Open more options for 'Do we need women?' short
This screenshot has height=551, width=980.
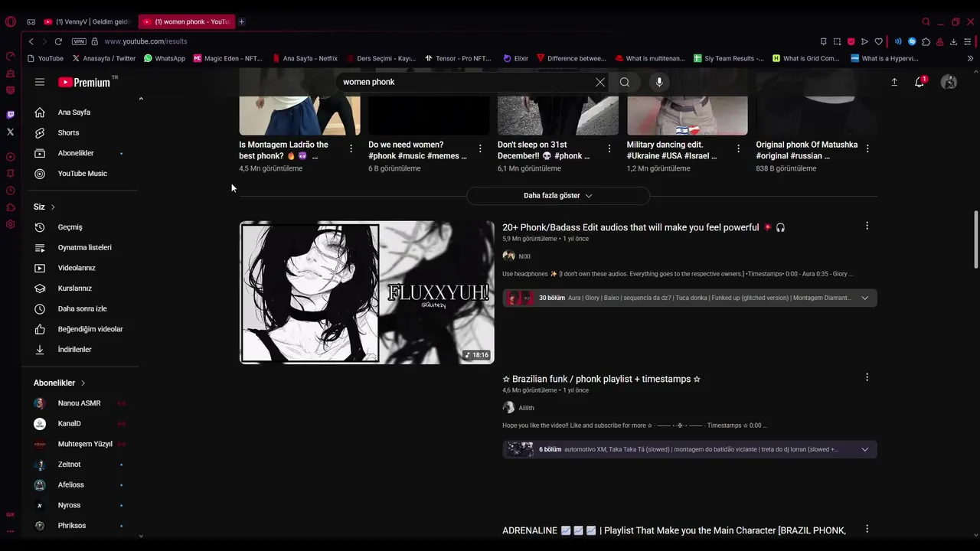(480, 148)
